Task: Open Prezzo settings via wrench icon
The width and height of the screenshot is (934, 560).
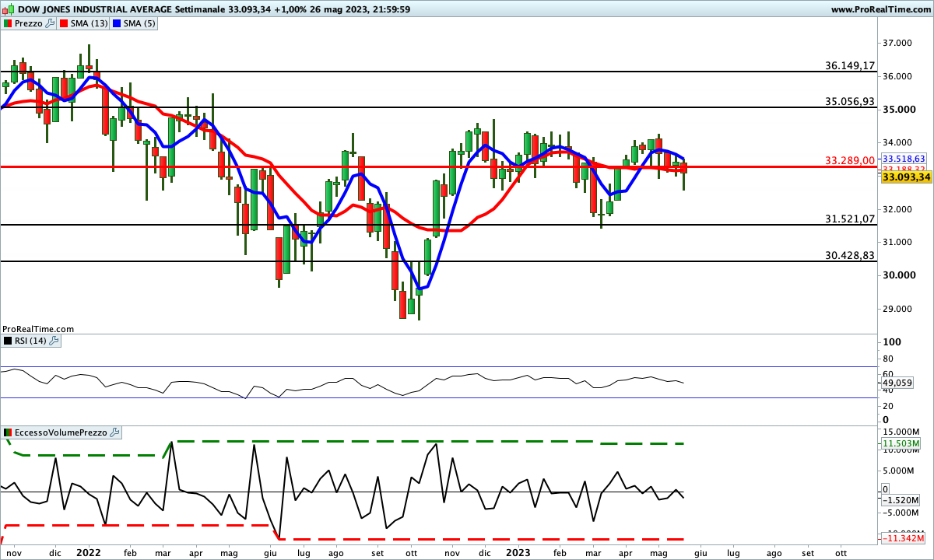Action: [x=51, y=24]
